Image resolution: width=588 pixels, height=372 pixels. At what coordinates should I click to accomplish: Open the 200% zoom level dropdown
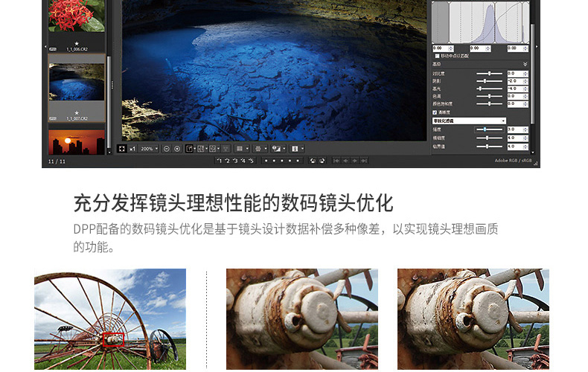[x=149, y=149]
